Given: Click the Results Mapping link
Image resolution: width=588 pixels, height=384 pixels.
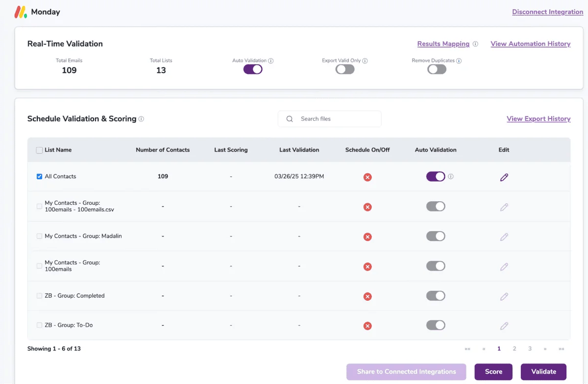Looking at the screenshot, I should pos(443,44).
